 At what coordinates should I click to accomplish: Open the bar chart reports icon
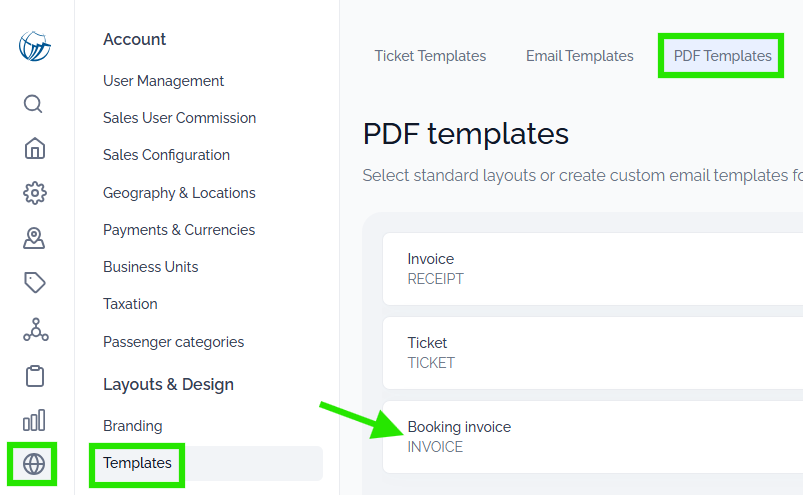[34, 420]
